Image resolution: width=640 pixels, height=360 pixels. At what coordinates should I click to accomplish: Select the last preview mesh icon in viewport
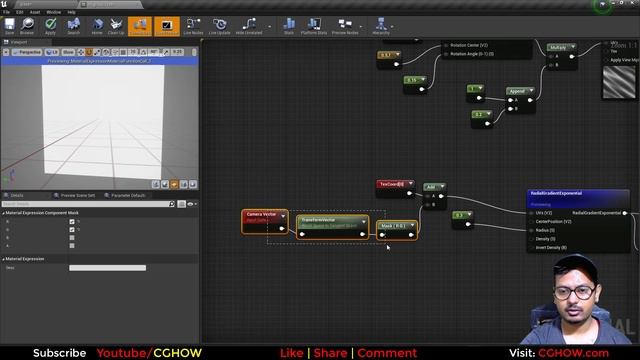tap(193, 184)
